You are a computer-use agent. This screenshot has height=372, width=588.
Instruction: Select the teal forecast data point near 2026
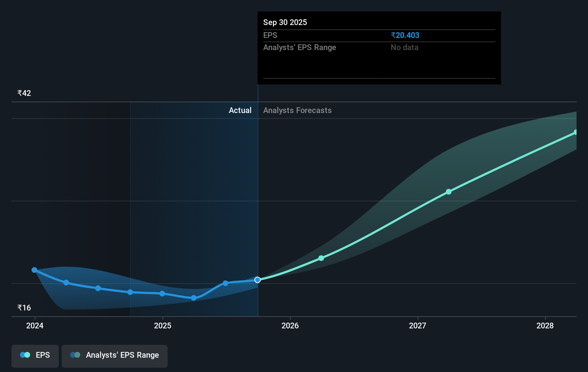(321, 258)
